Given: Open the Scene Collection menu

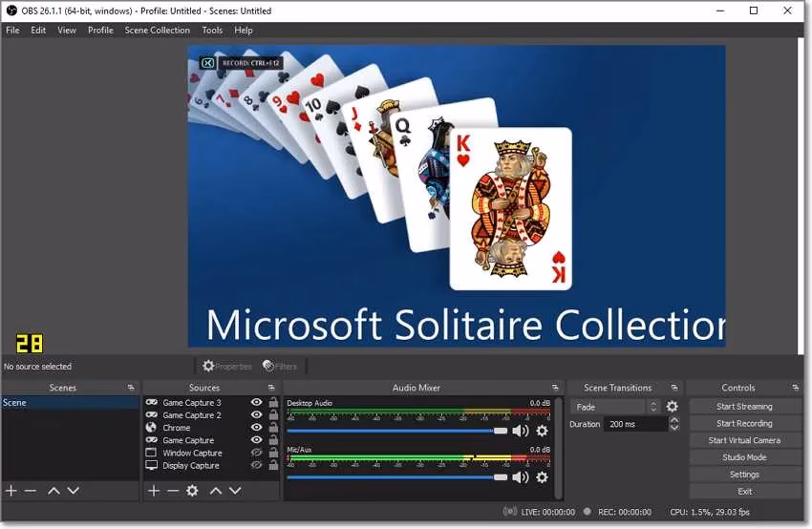Looking at the screenshot, I should point(158,30).
